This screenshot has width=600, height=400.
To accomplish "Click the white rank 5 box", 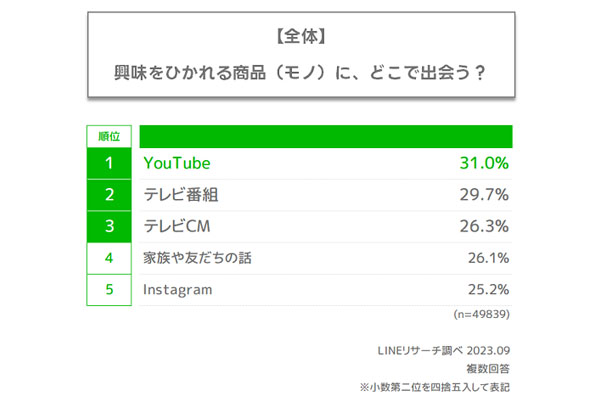I will (109, 290).
